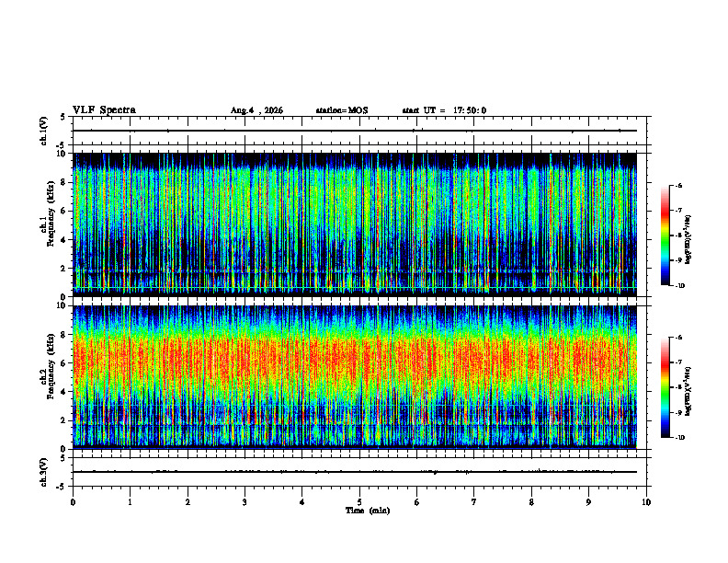This screenshot has width=728, height=563.
Task: Click the "4" kHz tick of ch.2 spectrogram
Action: tap(64, 392)
